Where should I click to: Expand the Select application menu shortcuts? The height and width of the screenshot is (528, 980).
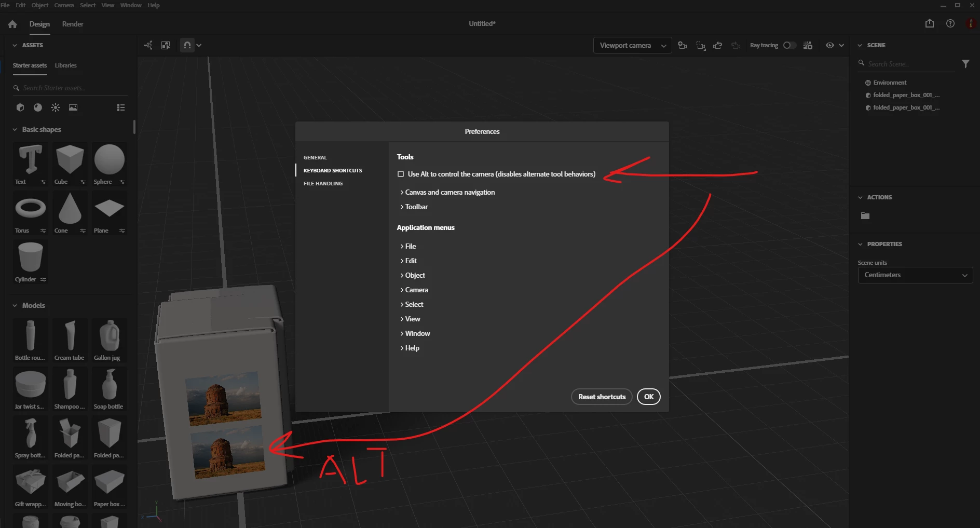412,304
